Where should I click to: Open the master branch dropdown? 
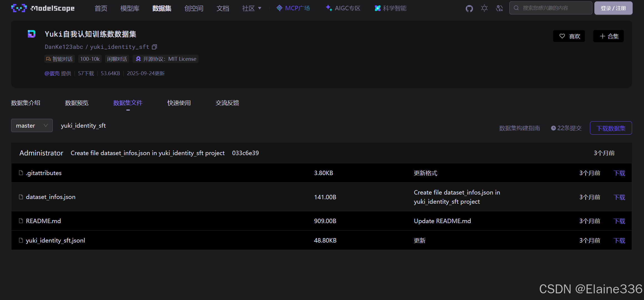tap(32, 125)
